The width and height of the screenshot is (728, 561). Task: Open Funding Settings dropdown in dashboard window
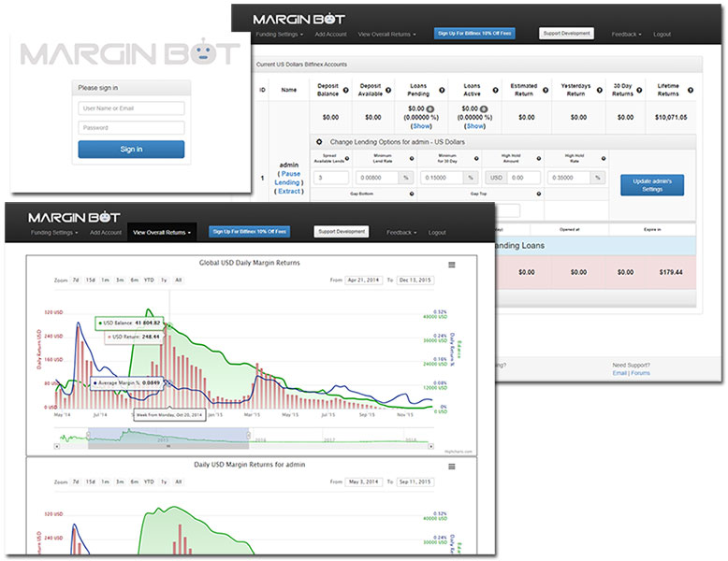click(x=279, y=35)
